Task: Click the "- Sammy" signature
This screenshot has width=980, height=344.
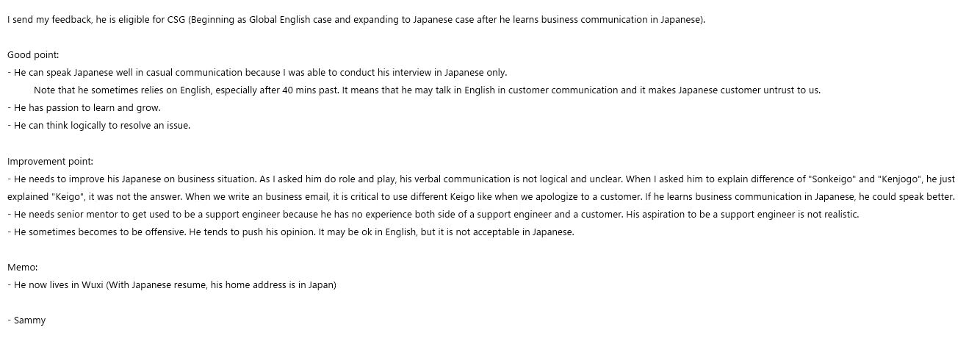Action: click(26, 320)
